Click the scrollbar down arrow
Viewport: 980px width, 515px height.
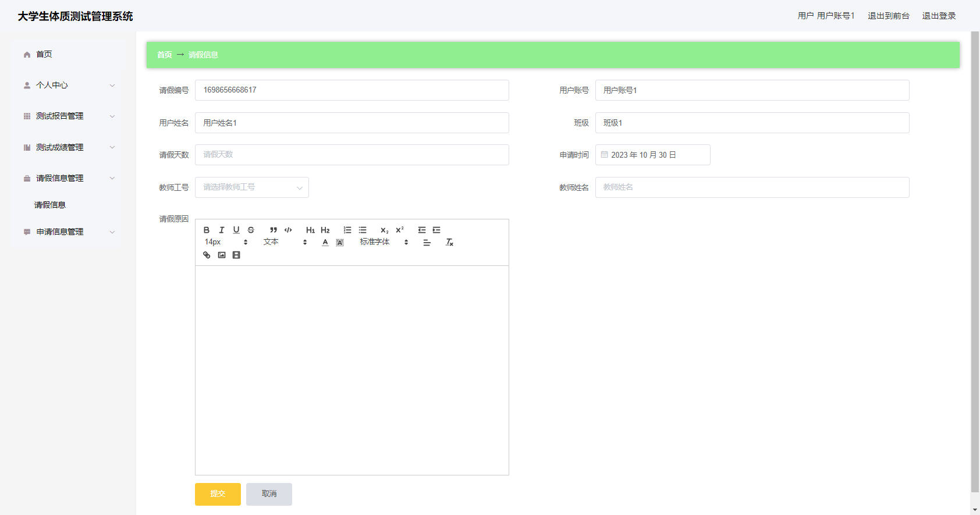[975, 510]
